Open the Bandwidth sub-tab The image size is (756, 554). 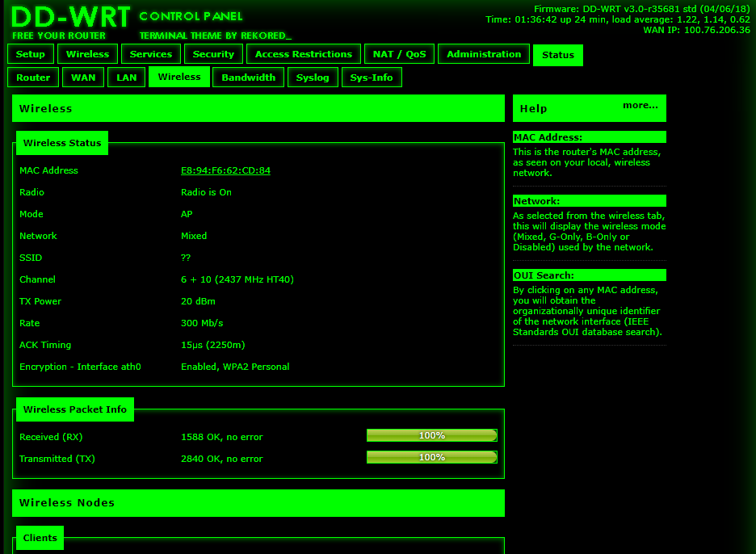(248, 78)
